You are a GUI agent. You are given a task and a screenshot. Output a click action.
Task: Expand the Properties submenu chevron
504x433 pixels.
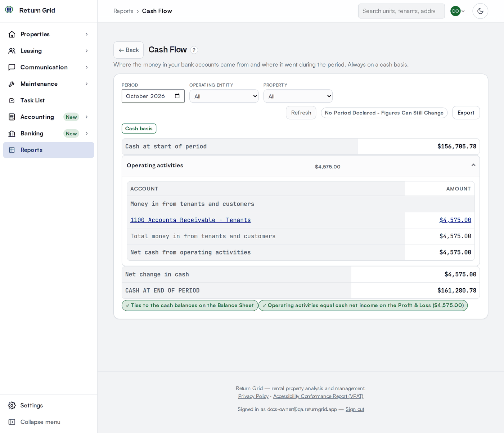pyautogui.click(x=87, y=34)
